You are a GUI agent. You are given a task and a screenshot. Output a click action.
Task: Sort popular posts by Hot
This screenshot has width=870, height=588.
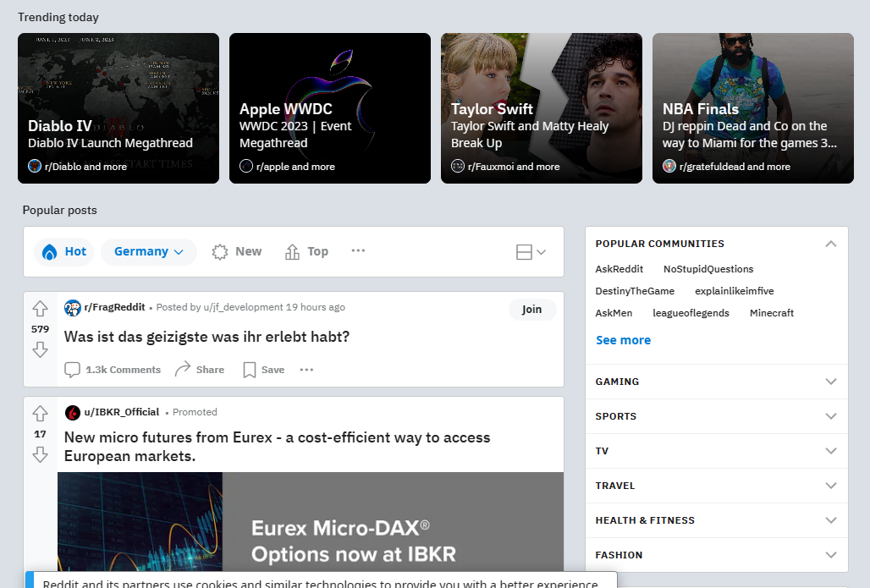(64, 252)
